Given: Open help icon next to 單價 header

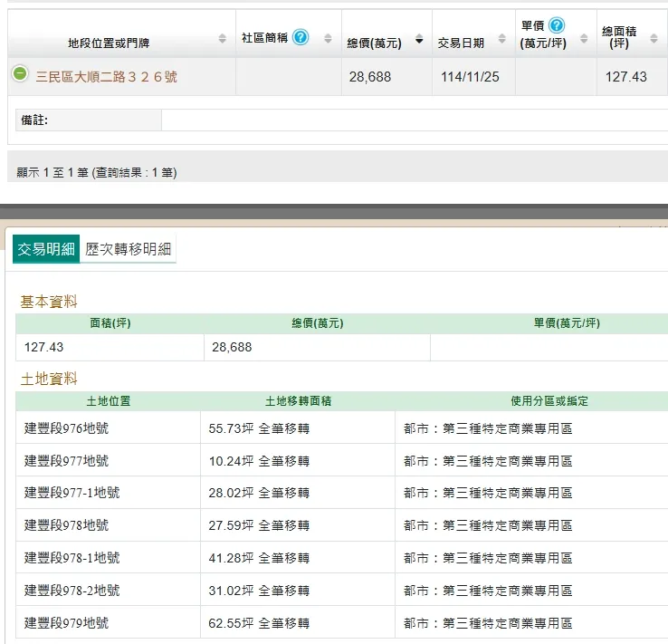Looking at the screenshot, I should point(557,25).
